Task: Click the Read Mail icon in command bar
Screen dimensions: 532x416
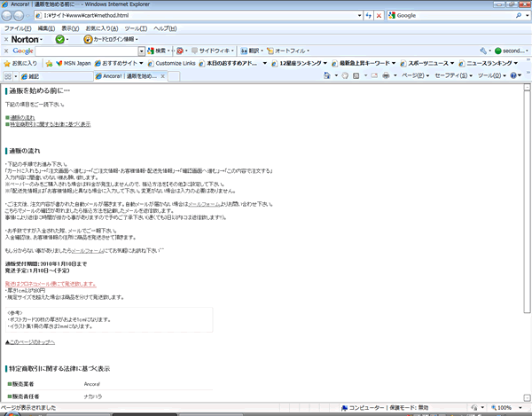Action: click(374, 75)
